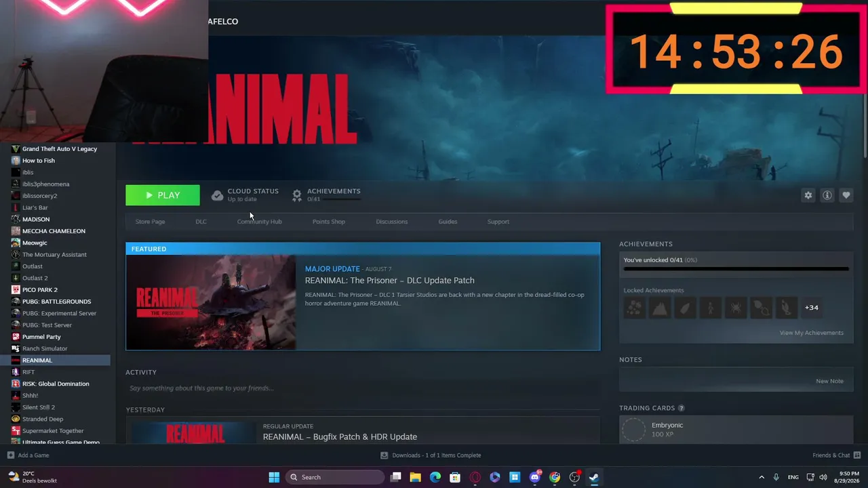The width and height of the screenshot is (868, 488).
Task: Select the Stranded Deep game icon
Action: [16, 419]
